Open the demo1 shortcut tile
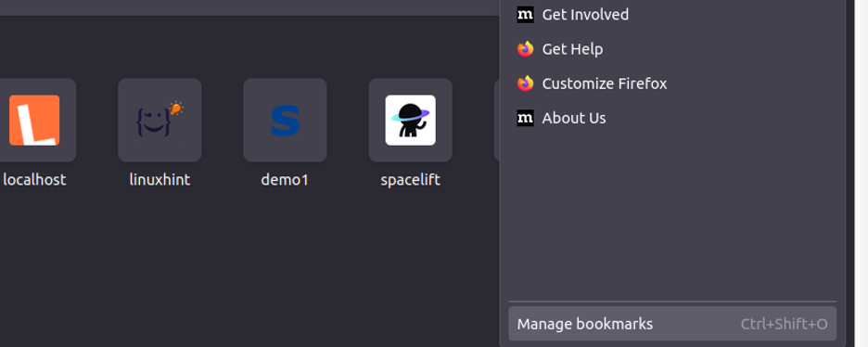 point(285,120)
